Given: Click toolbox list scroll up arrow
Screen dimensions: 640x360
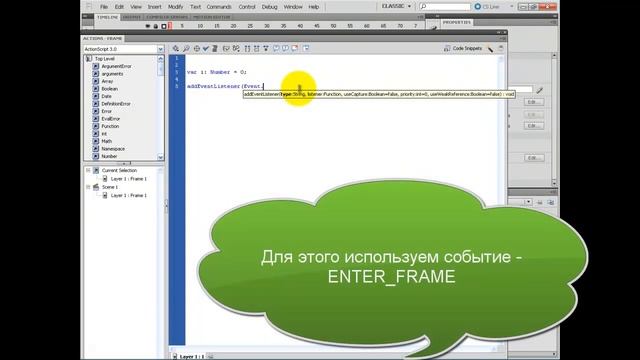Looking at the screenshot, I should (160, 59).
